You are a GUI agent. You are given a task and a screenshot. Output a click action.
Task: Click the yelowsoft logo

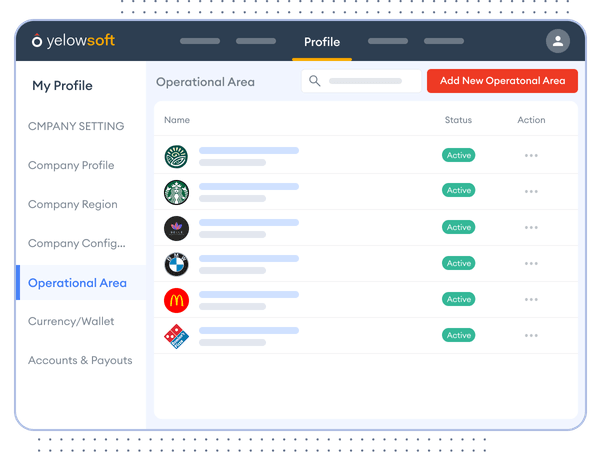[73, 41]
